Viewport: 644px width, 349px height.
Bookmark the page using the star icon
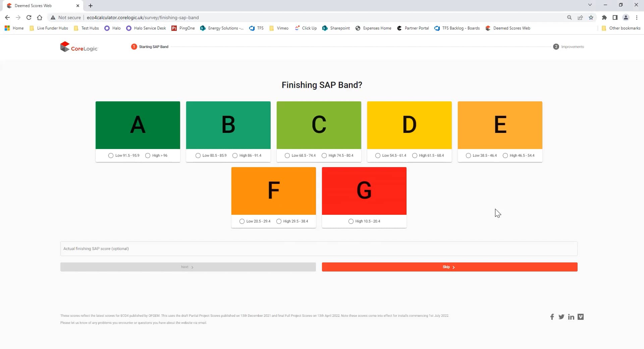tap(591, 17)
